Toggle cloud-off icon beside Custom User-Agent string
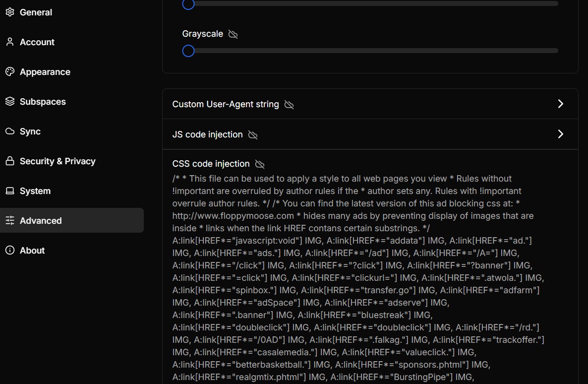 289,105
